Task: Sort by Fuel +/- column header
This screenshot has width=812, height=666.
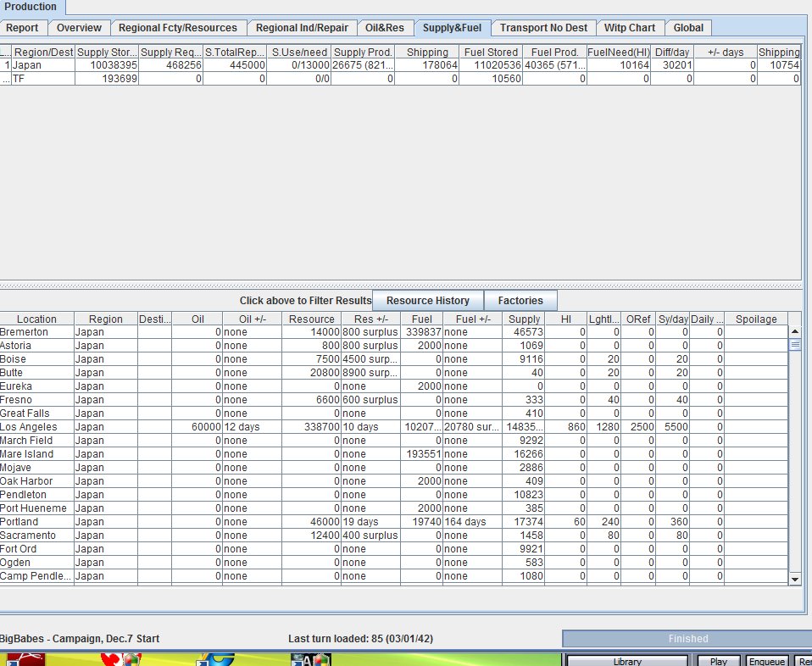Action: pyautogui.click(x=473, y=319)
